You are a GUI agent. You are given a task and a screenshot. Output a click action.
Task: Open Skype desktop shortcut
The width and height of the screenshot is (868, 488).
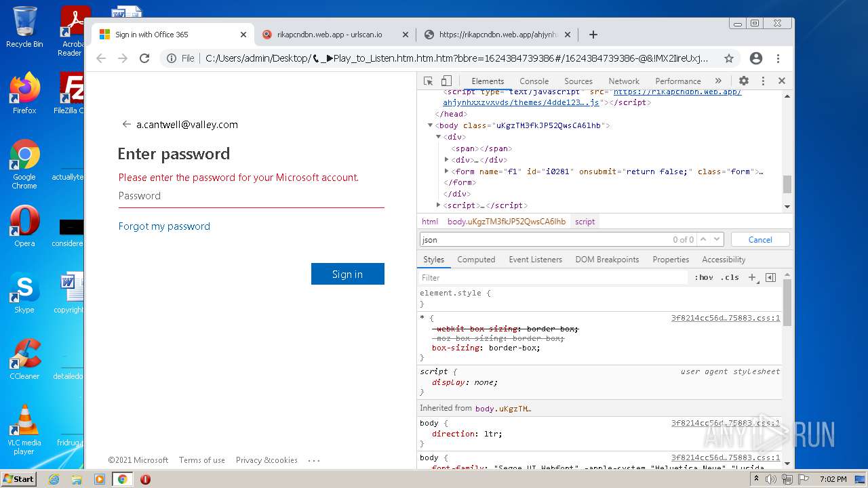coord(24,293)
